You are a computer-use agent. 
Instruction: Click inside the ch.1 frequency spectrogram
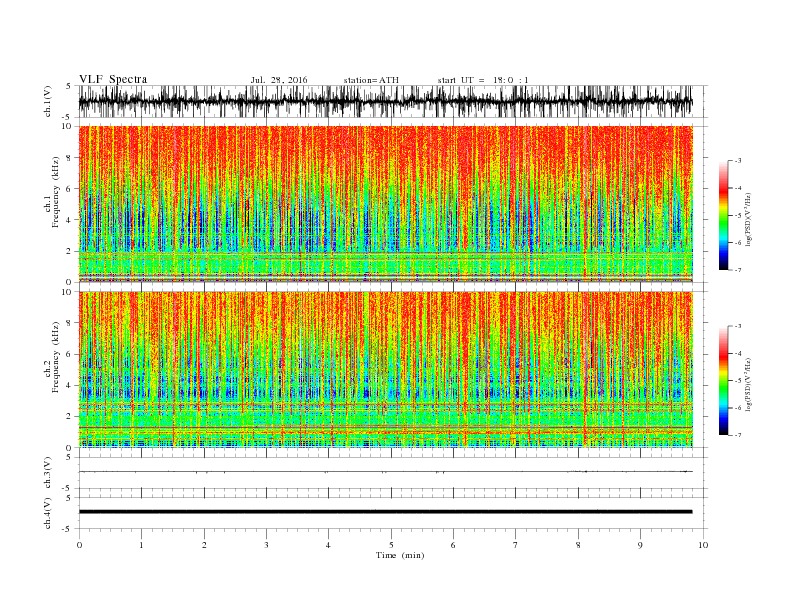385,204
